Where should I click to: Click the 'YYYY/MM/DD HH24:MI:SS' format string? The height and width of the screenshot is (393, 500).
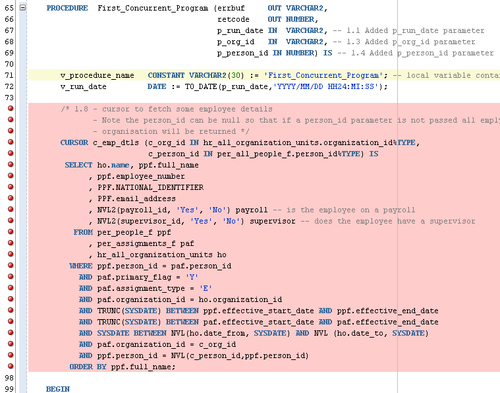(x=326, y=87)
